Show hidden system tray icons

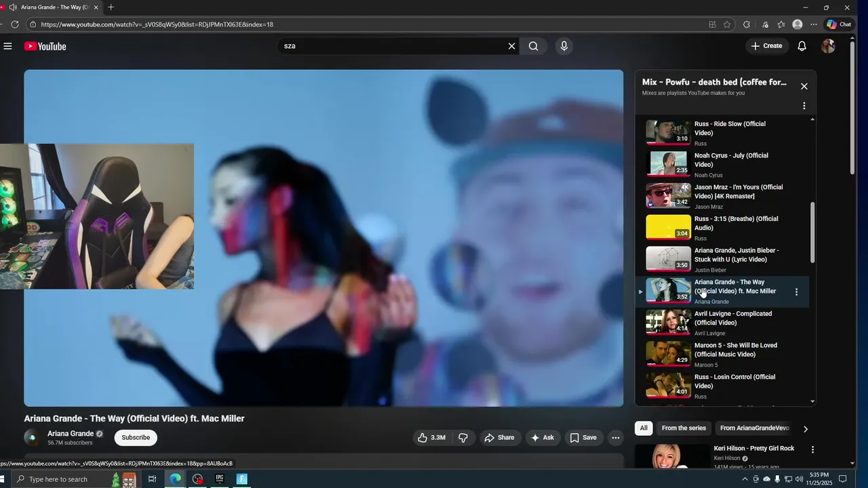(x=745, y=479)
